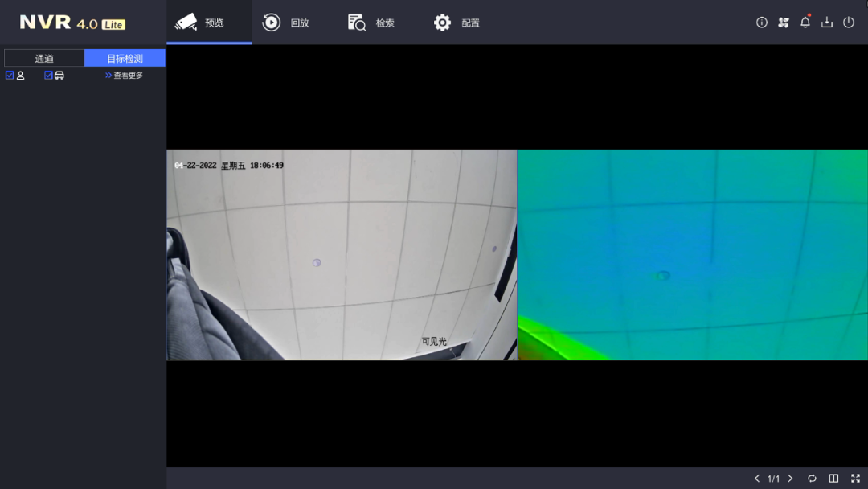
Task: Click the alarm notification bell icon
Action: coord(805,23)
